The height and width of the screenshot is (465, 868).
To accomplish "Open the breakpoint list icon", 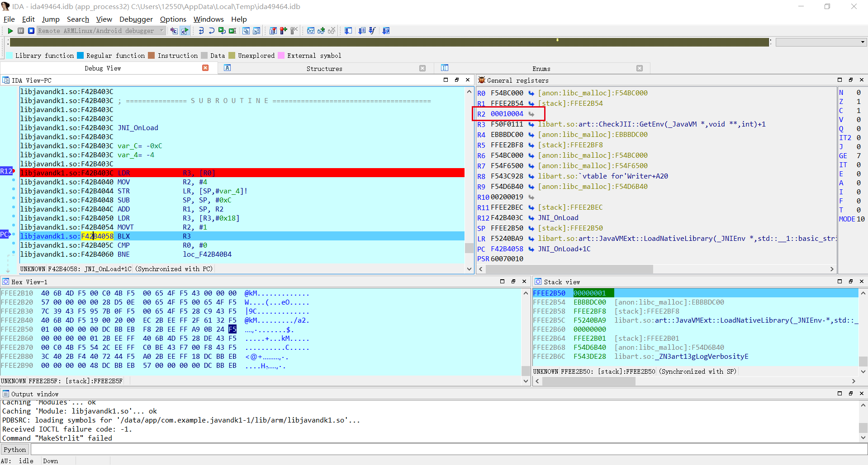I will (273, 31).
